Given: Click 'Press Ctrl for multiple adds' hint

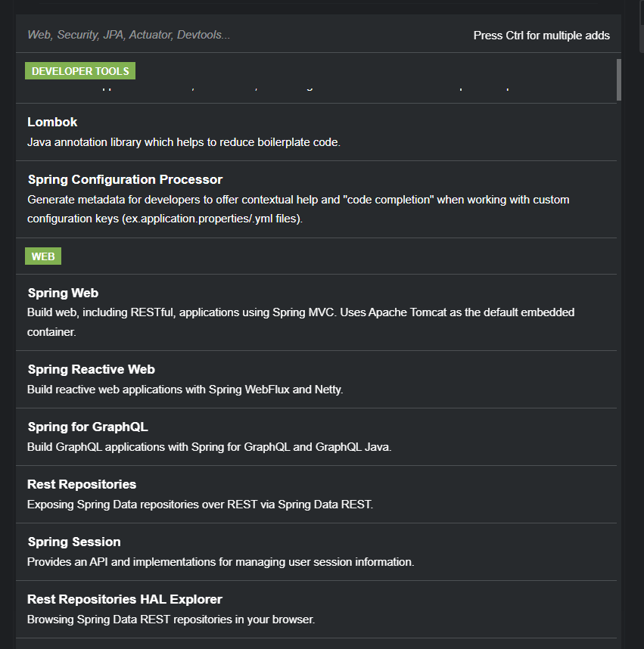Looking at the screenshot, I should pos(541,36).
